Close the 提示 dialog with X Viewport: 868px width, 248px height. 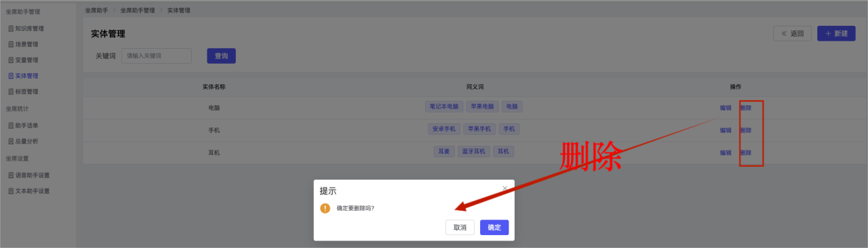pyautogui.click(x=505, y=188)
